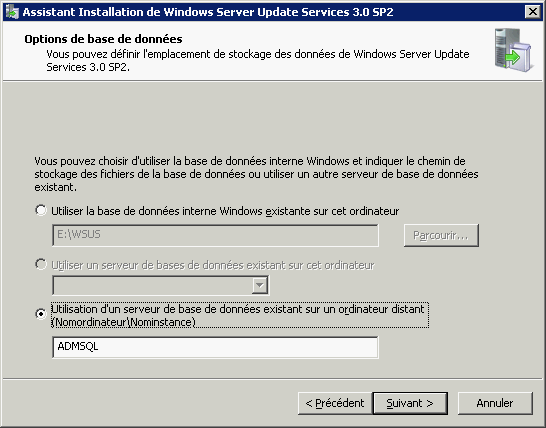
Task: Select existing database server on this computer
Action: click(x=41, y=264)
